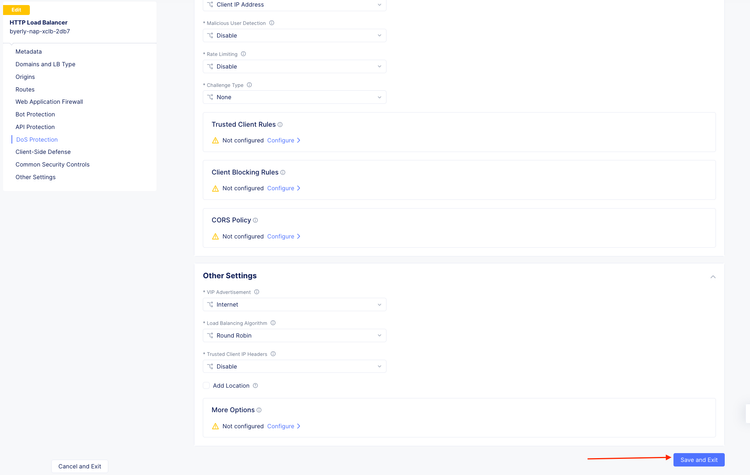Open the Malicious User Detection dropdown
The image size is (750, 475).
point(294,36)
